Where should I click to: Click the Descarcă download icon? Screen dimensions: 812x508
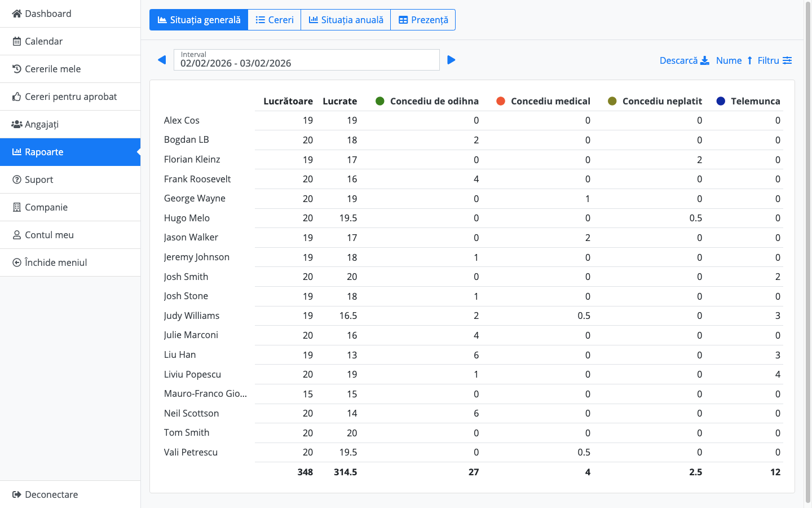coord(704,61)
